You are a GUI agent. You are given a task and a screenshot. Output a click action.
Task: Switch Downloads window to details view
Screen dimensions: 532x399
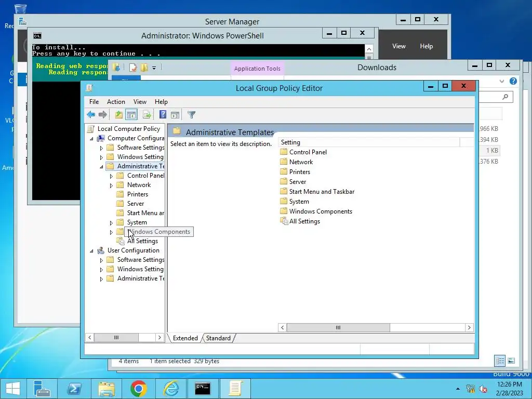[500, 361]
